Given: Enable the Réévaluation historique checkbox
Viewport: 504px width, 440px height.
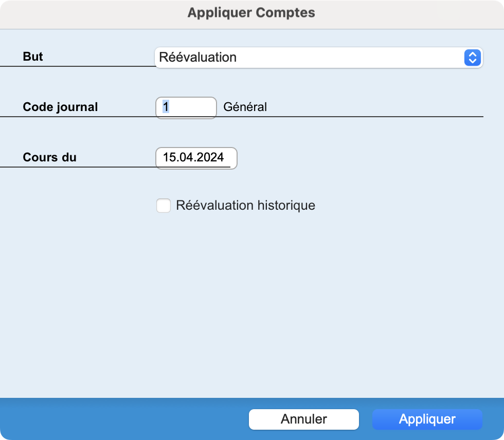Looking at the screenshot, I should click(164, 206).
